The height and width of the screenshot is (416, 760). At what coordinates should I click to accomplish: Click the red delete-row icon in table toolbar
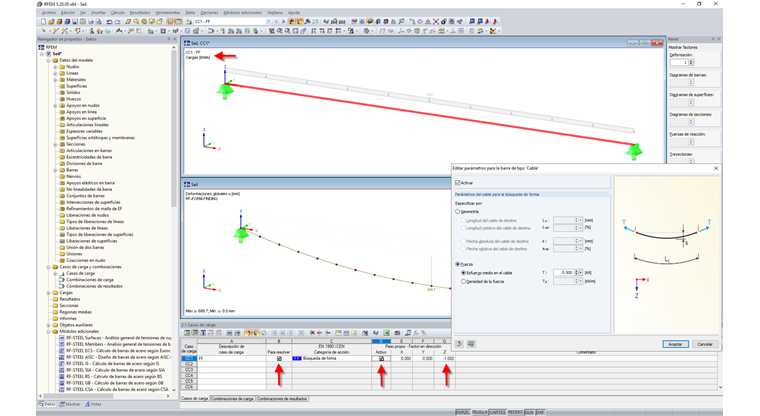[x=312, y=333]
